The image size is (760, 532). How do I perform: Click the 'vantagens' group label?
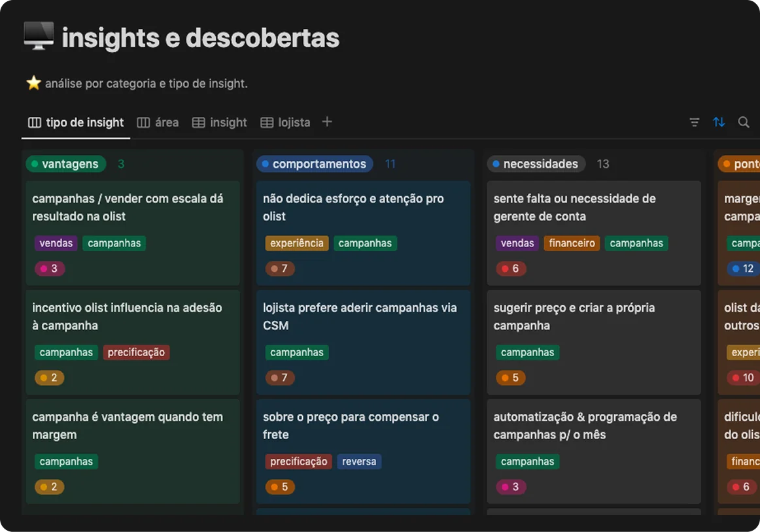[x=66, y=164]
